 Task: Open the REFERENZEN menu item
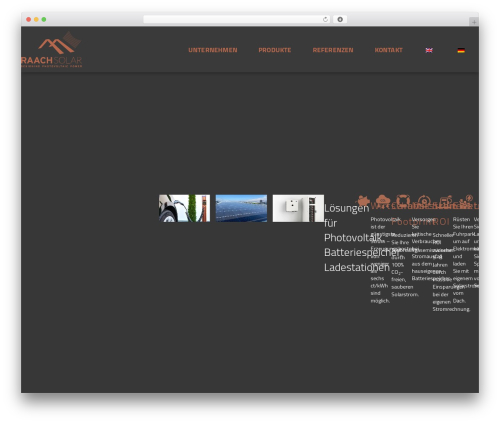click(x=333, y=50)
